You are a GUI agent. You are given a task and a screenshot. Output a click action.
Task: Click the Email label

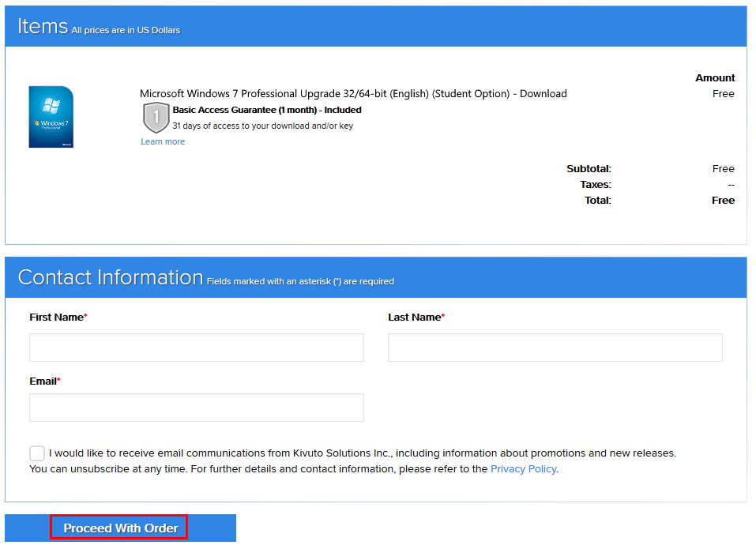click(x=45, y=381)
